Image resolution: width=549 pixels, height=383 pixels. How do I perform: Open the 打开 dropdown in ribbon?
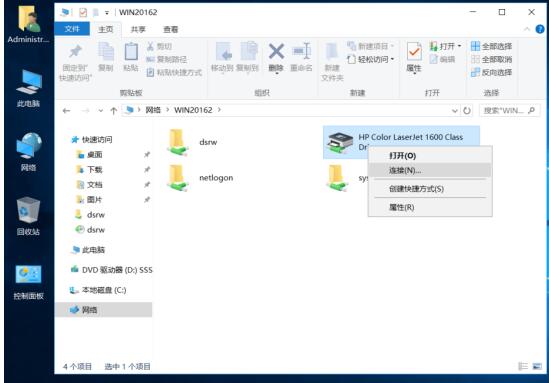445,46
